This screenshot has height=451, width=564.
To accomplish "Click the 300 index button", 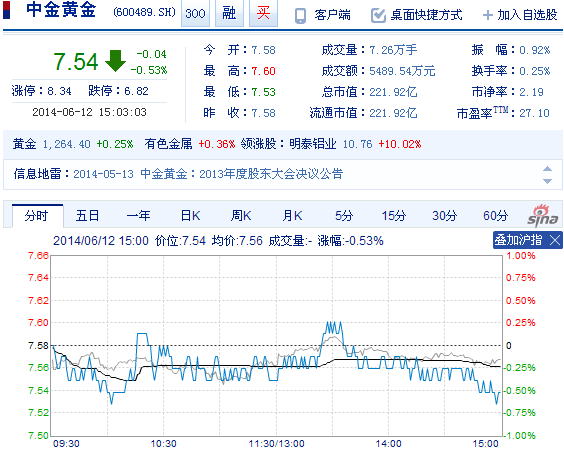I will 195,14.
